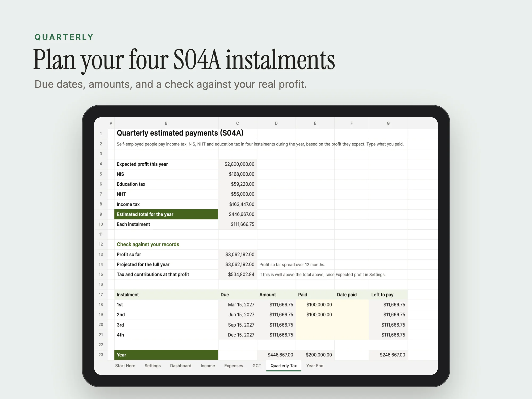Click the Quarterly estimated payments (S04A) title cell
This screenshot has width=532, height=399.
point(180,133)
